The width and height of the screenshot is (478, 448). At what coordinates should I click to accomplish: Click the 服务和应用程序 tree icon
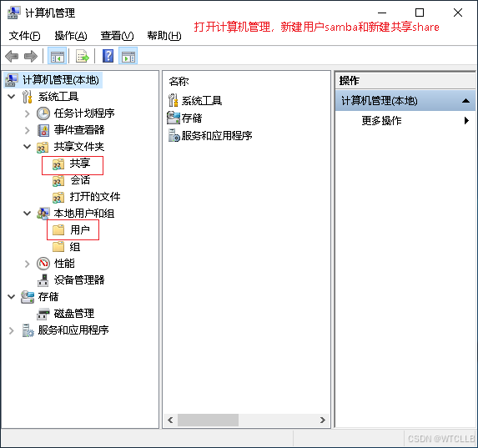[x=28, y=330]
